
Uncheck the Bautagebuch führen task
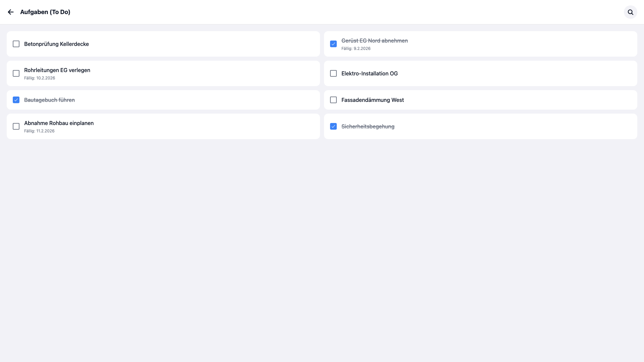(x=16, y=100)
